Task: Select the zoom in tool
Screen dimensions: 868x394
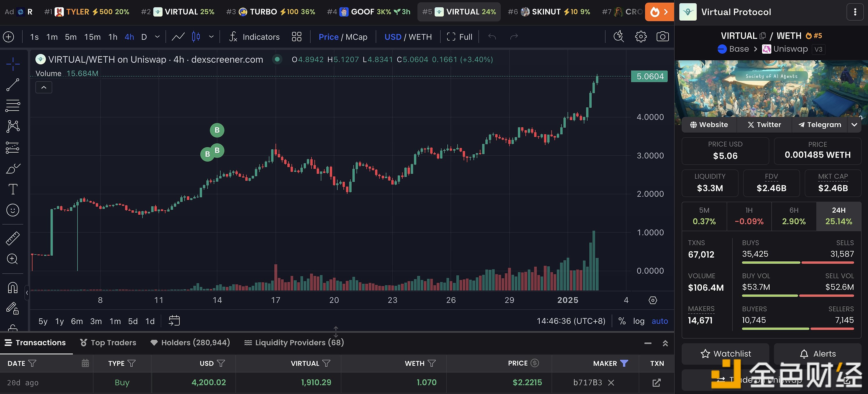Action: click(x=13, y=259)
